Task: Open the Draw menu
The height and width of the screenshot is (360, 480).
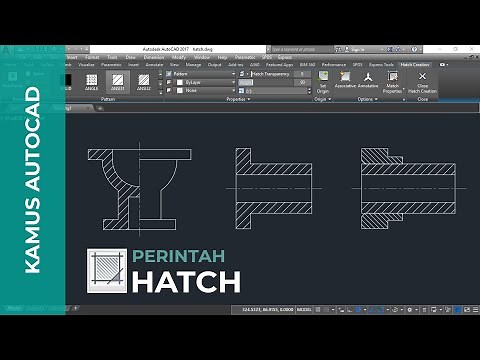Action: coord(130,57)
